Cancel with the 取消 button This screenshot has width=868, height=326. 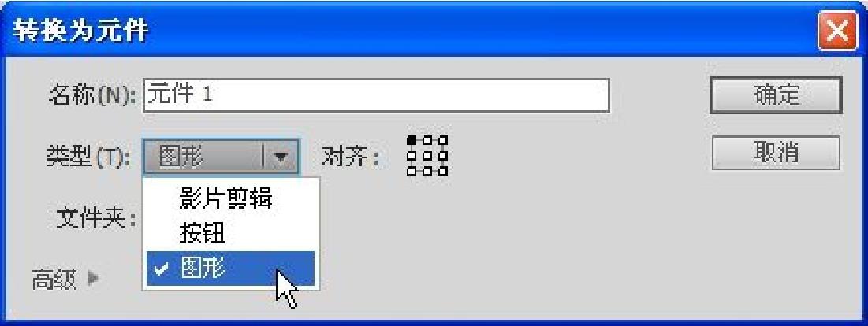(776, 153)
